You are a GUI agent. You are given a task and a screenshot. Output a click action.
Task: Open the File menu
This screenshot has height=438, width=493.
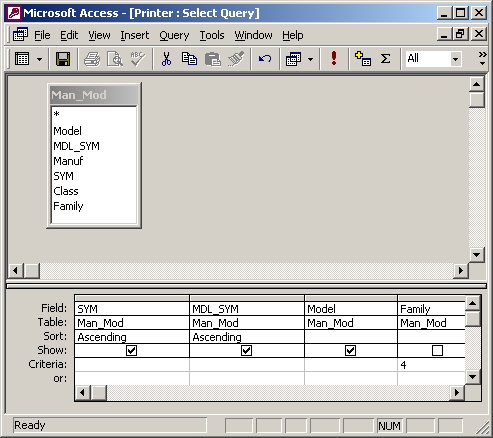pyautogui.click(x=42, y=35)
